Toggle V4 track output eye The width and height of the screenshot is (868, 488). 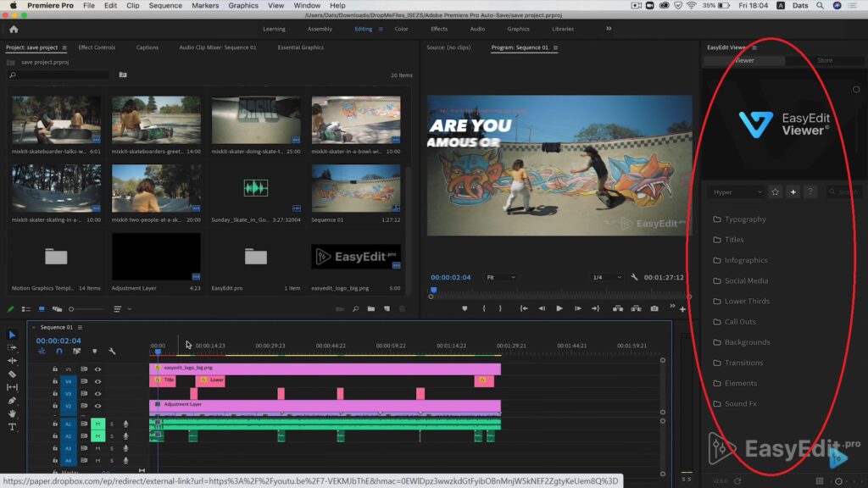(98, 381)
